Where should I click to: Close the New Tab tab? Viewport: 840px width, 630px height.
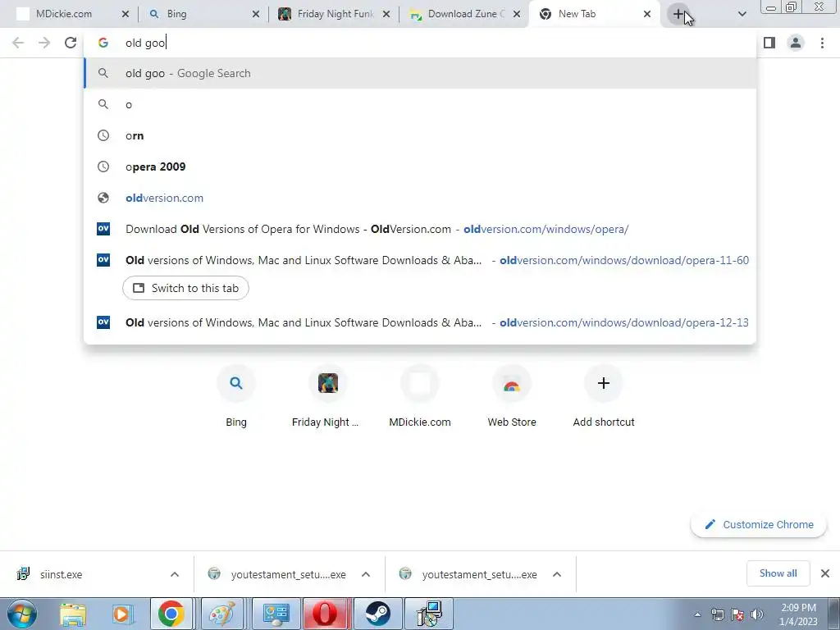coord(647,15)
